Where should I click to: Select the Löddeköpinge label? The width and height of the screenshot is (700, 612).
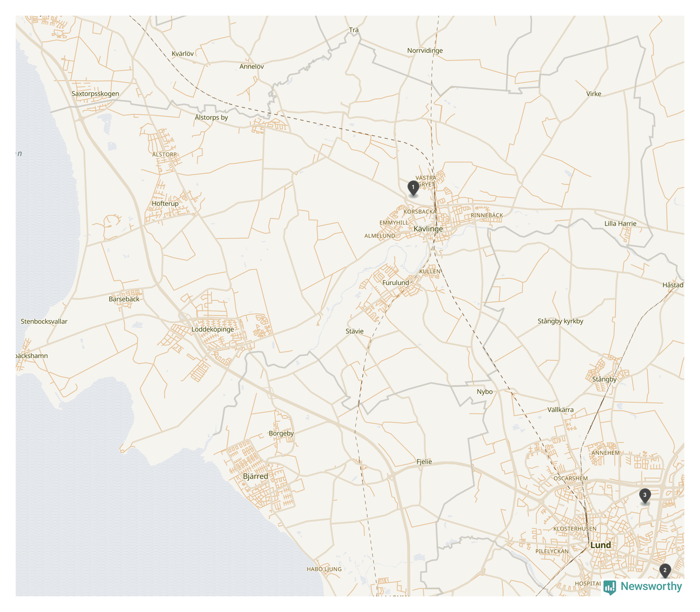(213, 329)
